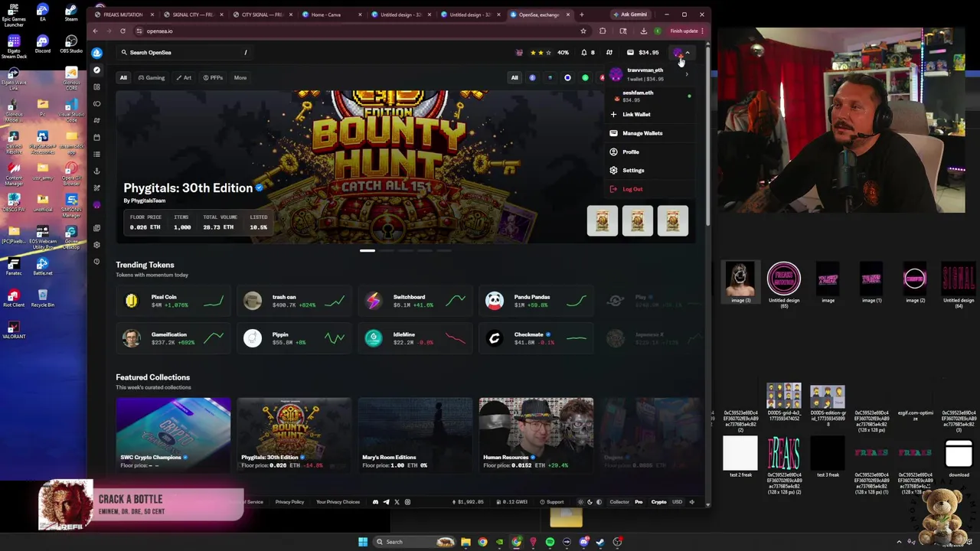Select the system theme half-circle icon

click(599, 502)
